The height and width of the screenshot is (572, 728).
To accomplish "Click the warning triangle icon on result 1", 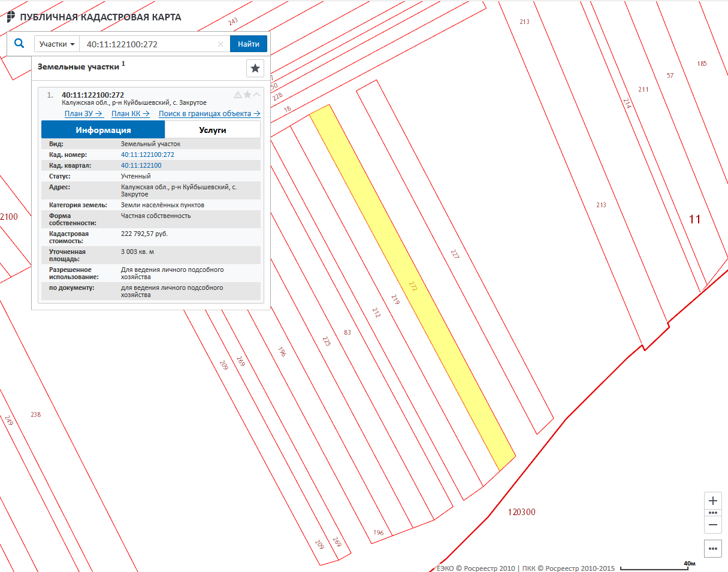I will (x=238, y=95).
